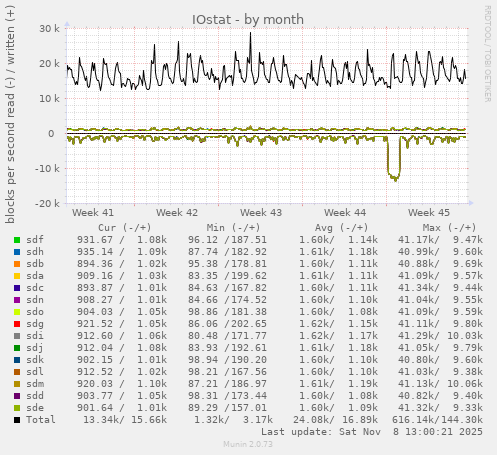Click the sdm ochre legend swatch
Image resolution: width=497 pixels, height=455 pixels.
(17, 384)
